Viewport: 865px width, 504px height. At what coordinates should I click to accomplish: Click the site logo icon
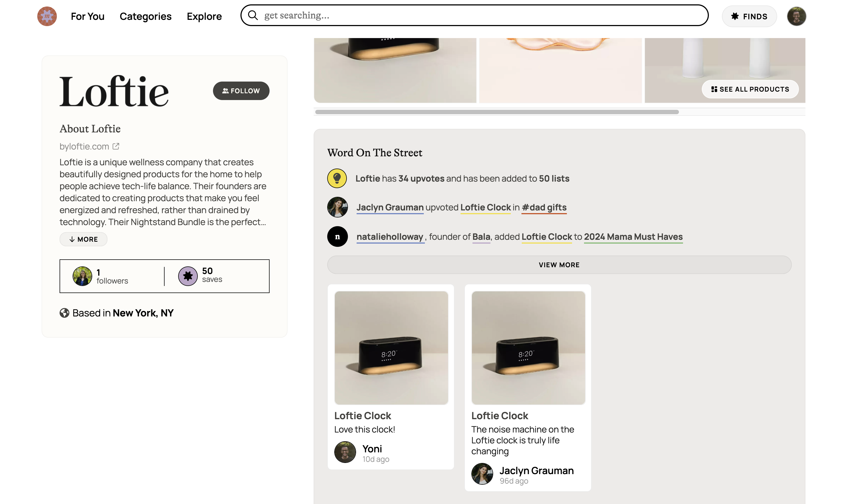coord(47,16)
